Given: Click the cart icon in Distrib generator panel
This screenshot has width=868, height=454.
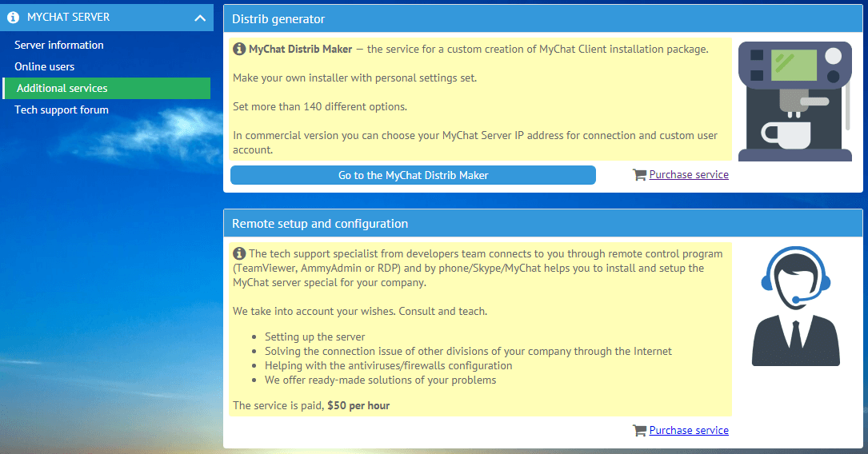Looking at the screenshot, I should (x=639, y=175).
